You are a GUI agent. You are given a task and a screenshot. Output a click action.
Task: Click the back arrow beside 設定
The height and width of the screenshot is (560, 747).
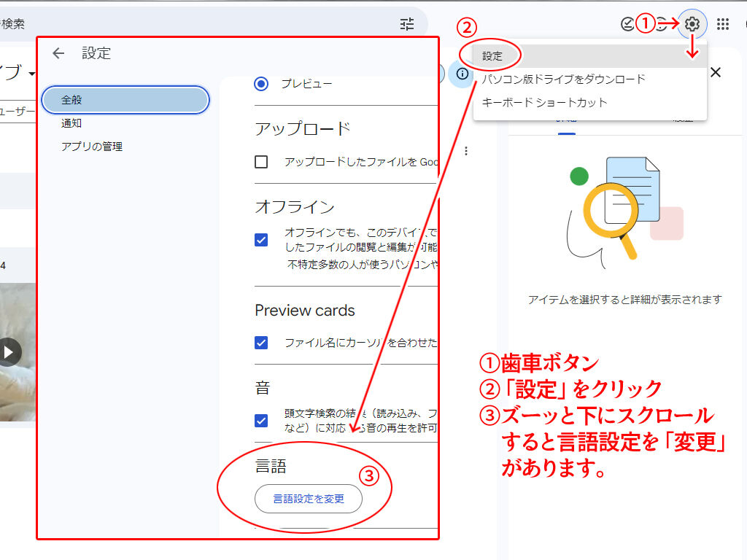pos(58,53)
